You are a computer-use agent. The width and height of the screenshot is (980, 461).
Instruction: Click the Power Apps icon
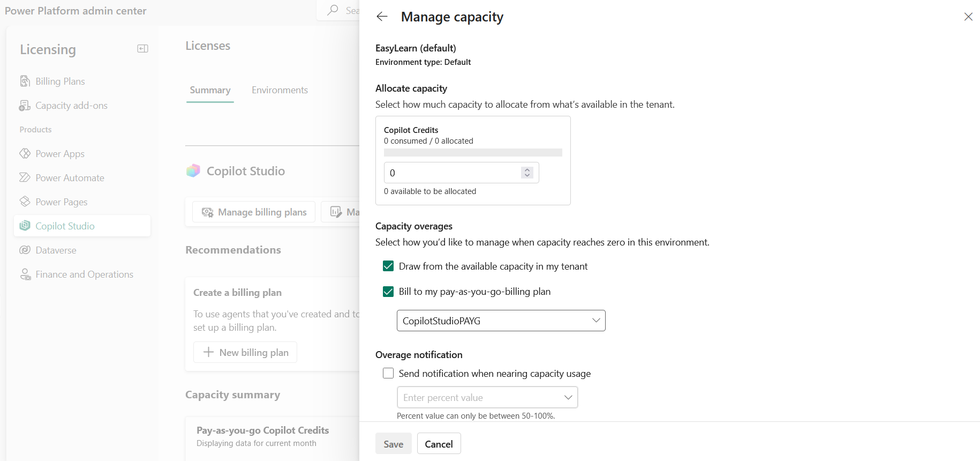pyautogui.click(x=25, y=153)
